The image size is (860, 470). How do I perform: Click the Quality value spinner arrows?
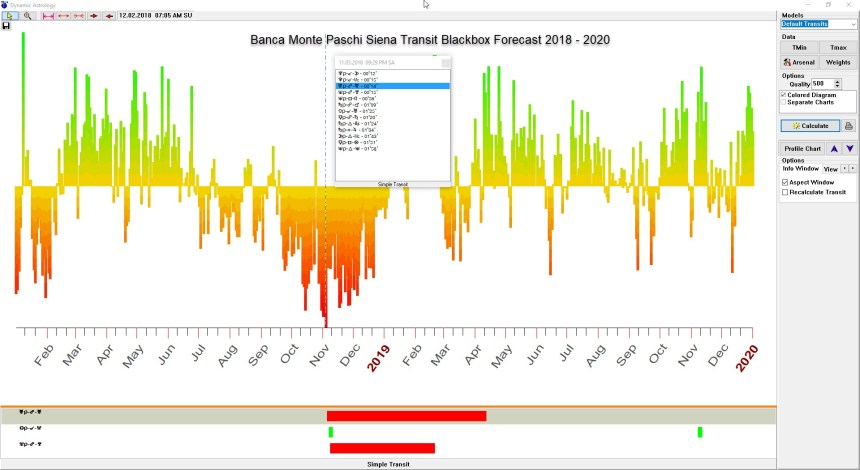point(837,84)
